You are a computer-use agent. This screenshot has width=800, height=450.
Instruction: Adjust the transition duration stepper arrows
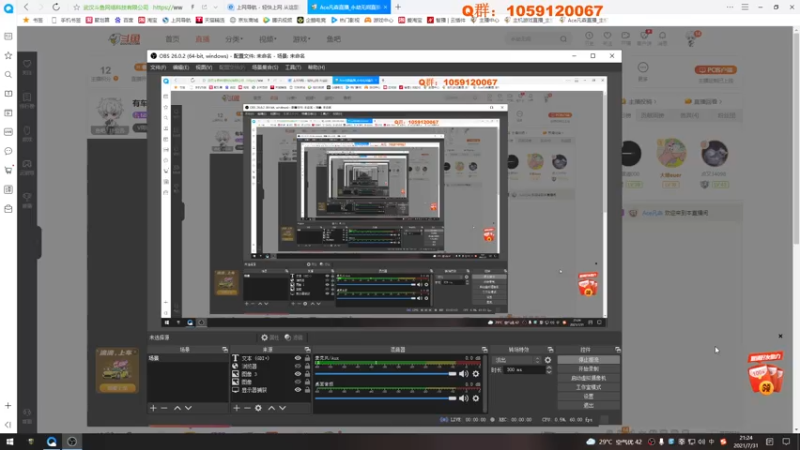click(549, 370)
